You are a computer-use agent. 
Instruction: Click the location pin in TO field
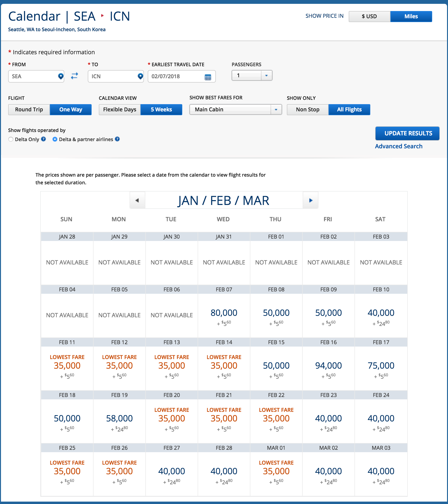(140, 76)
